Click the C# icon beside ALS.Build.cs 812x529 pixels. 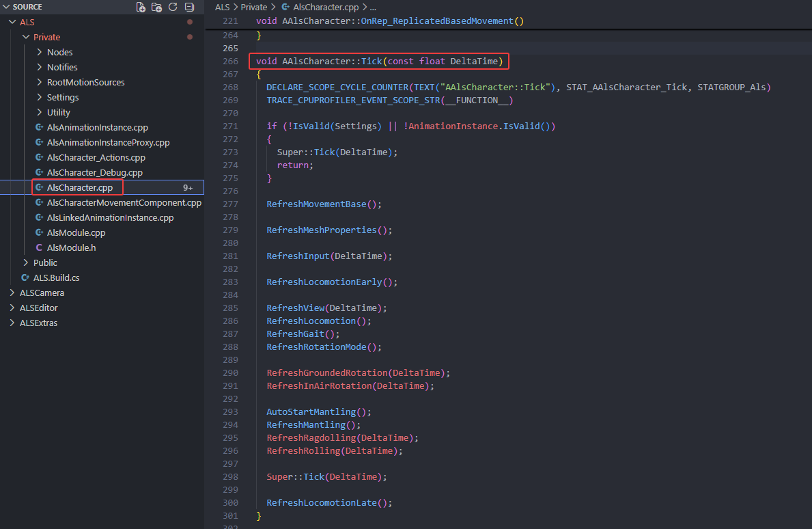coord(25,277)
